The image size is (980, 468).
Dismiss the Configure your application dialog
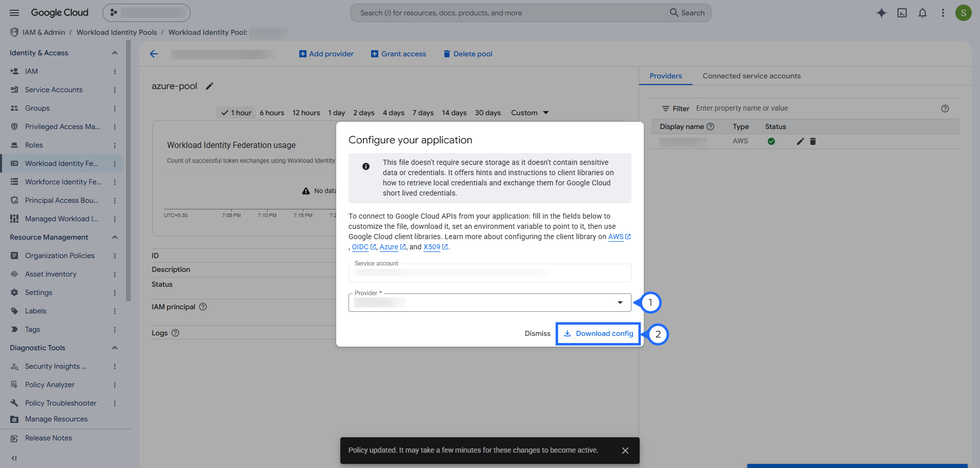[538, 333]
